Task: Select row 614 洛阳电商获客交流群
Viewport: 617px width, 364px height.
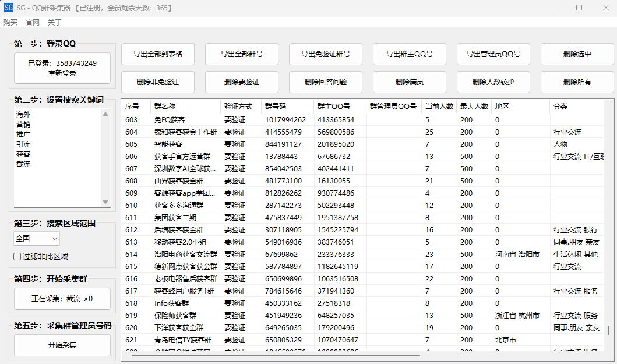Action: coord(185,255)
